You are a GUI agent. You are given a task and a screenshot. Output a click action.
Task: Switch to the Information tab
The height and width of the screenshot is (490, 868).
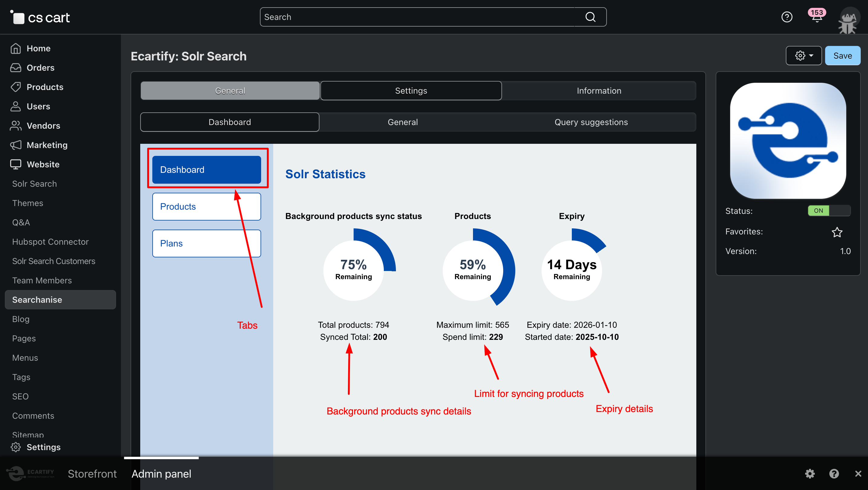pos(599,91)
